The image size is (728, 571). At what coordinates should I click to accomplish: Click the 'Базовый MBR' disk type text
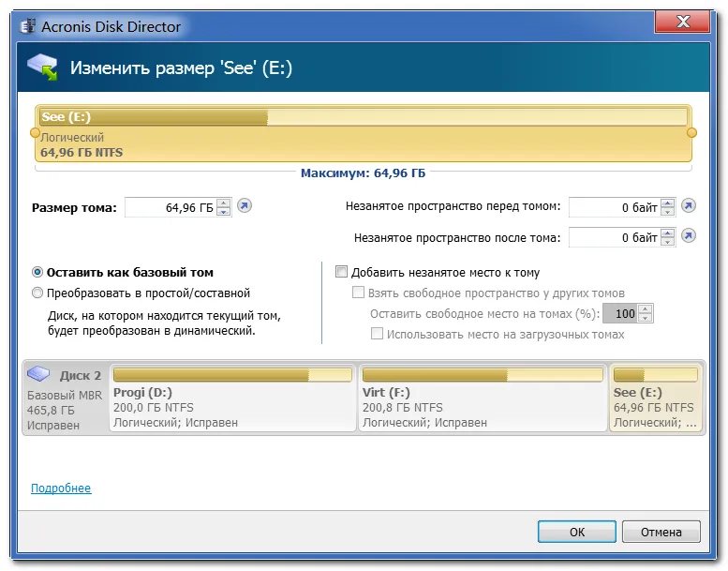point(65,395)
